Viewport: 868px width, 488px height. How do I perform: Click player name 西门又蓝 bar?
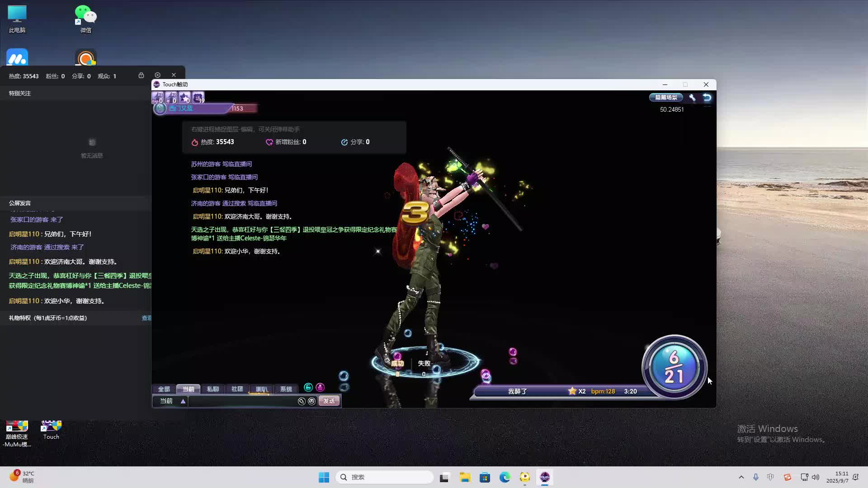click(181, 108)
